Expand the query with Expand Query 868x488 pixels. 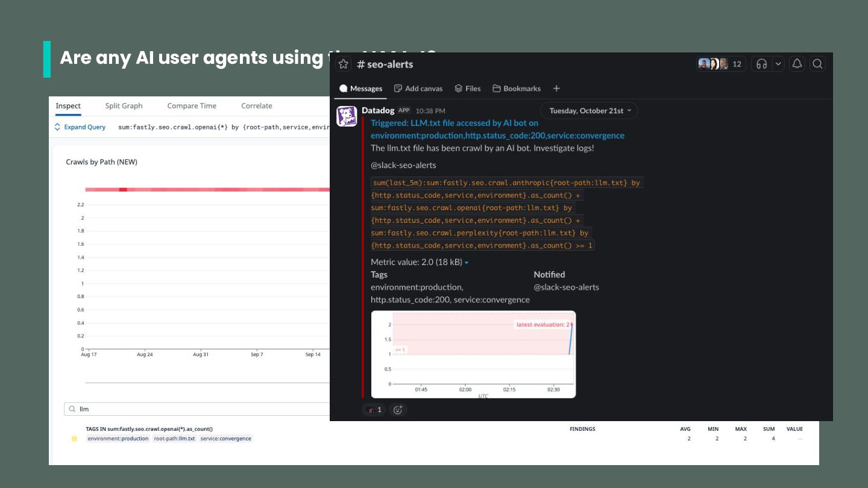coord(80,127)
